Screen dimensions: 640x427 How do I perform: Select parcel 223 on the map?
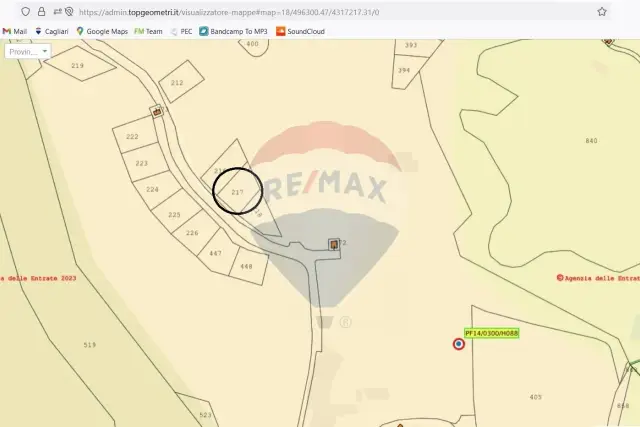(142, 163)
